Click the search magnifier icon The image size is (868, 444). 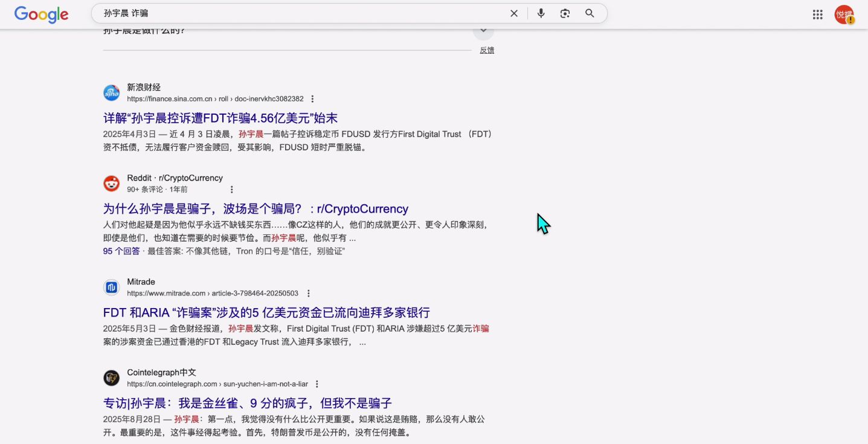590,13
